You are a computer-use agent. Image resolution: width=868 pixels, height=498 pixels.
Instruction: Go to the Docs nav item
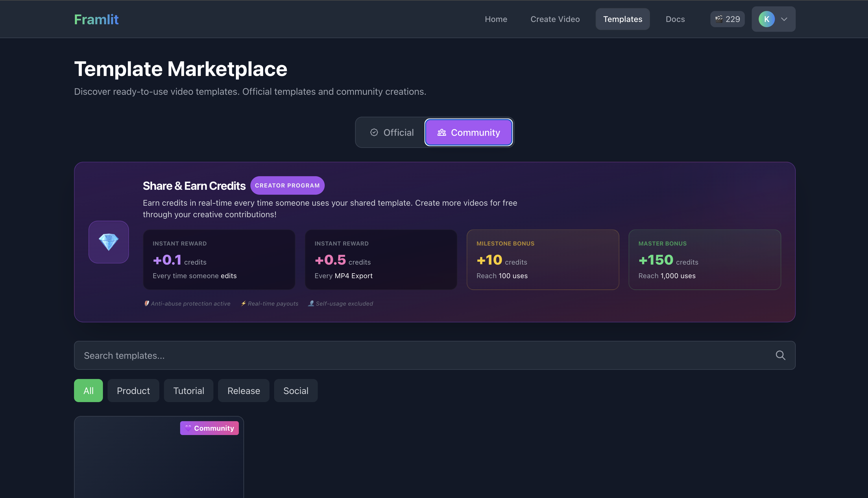[x=675, y=19]
